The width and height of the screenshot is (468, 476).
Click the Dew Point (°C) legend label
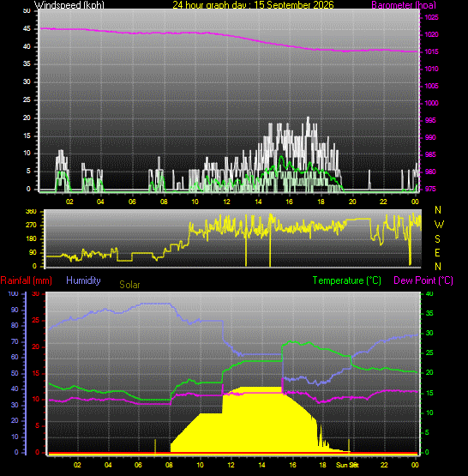point(423,280)
